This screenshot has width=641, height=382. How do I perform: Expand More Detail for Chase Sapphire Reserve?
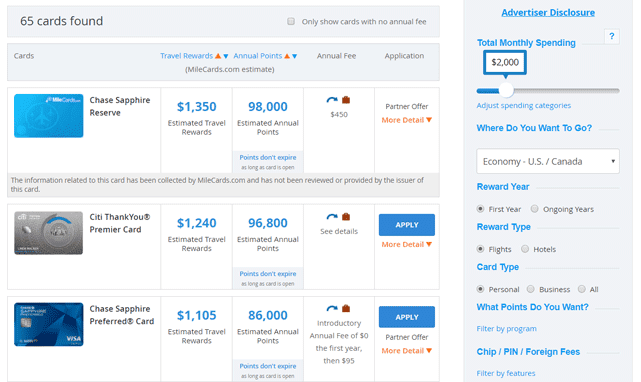[x=406, y=120]
